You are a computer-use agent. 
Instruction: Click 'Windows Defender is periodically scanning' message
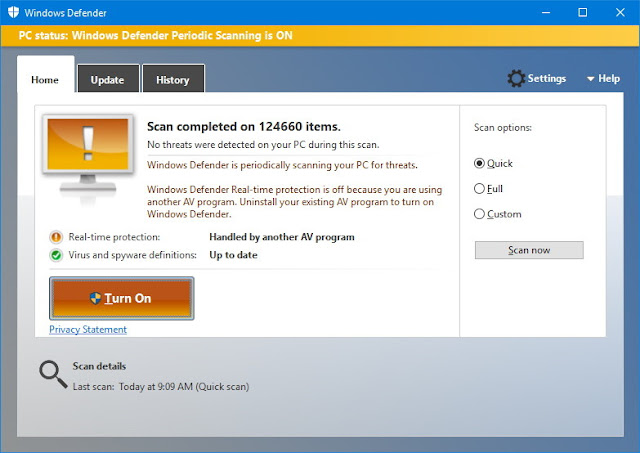(282, 165)
